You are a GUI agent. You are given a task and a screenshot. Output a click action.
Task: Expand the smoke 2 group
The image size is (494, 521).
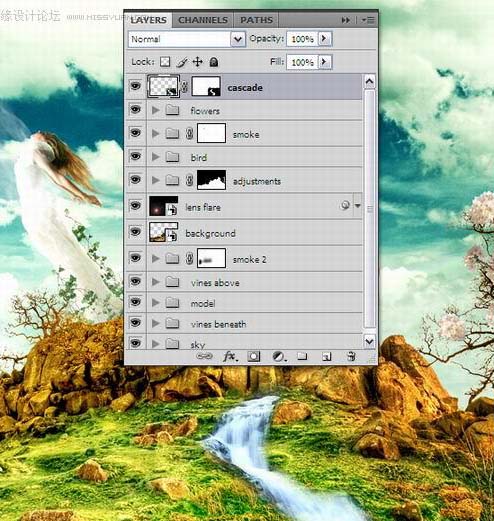[x=155, y=258]
